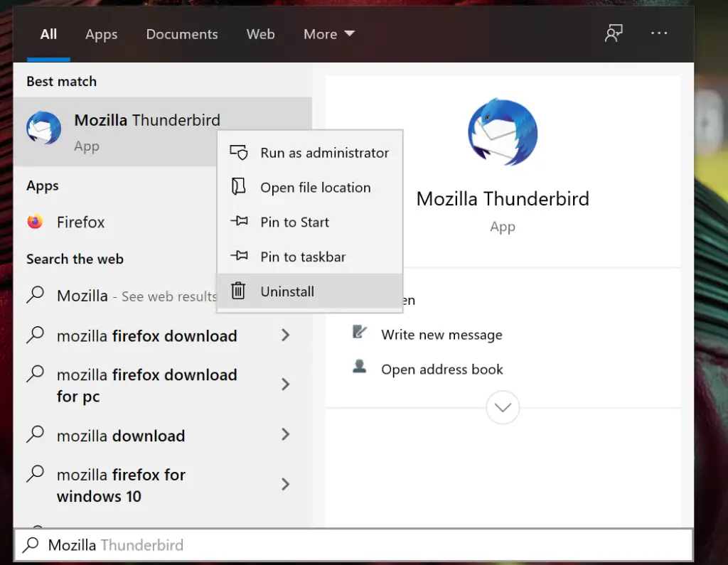Open the feedback person icon
Screen dimensions: 728x565
614,33
